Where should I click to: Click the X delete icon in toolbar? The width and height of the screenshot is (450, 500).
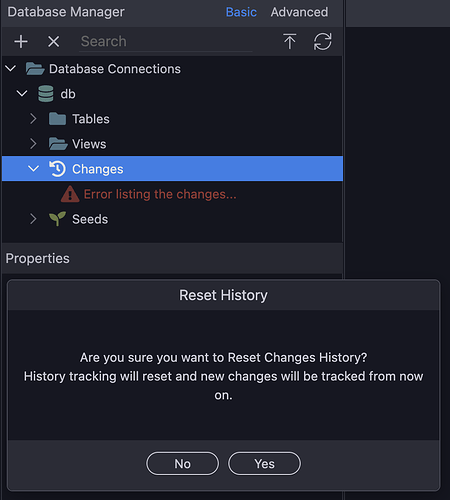pyautogui.click(x=53, y=42)
